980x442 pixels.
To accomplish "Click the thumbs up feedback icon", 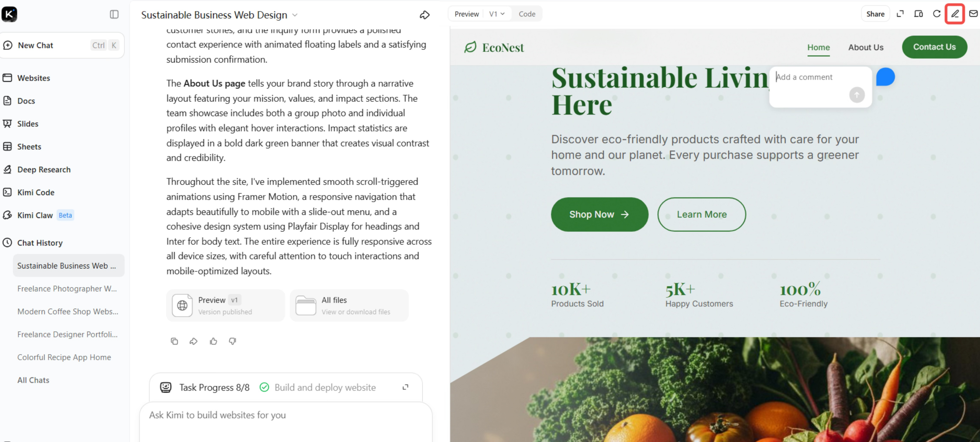I will [214, 341].
